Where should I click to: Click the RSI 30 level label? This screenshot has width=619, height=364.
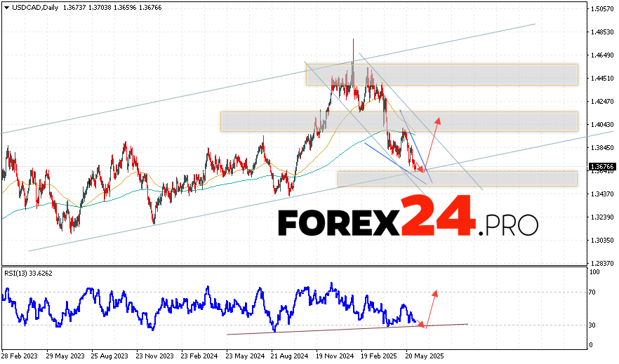tap(593, 325)
